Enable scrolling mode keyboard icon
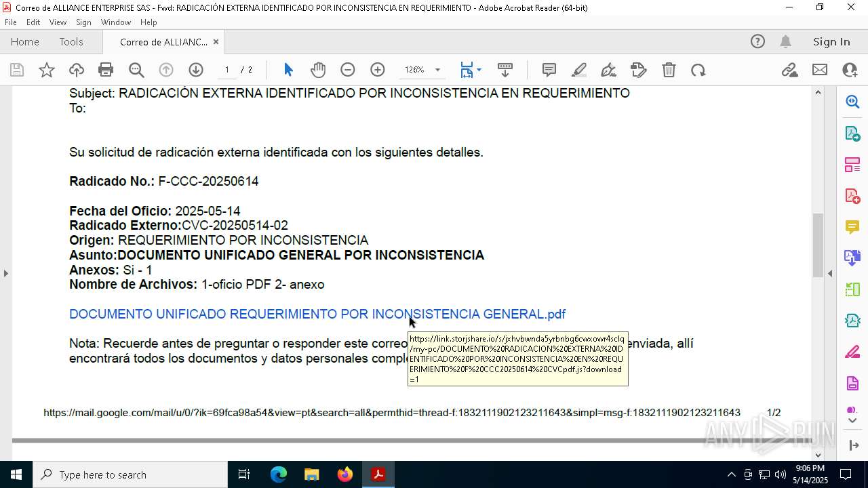Viewport: 868px width, 488px height. (x=505, y=70)
